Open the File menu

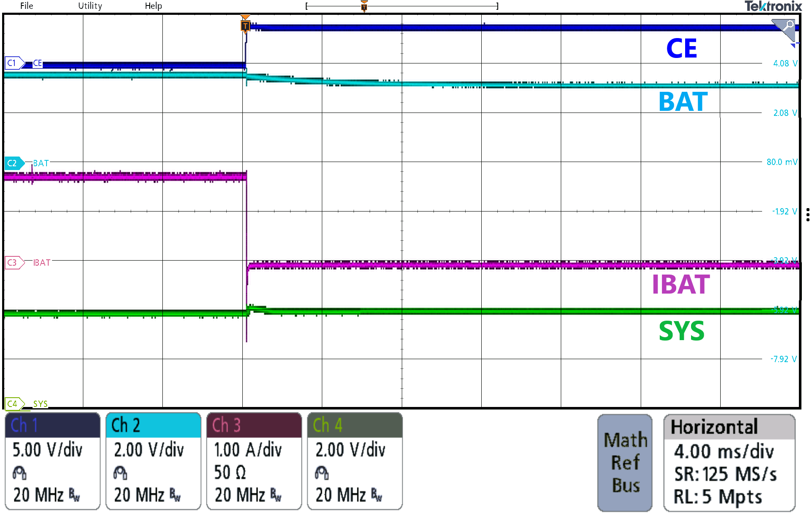coord(27,5)
